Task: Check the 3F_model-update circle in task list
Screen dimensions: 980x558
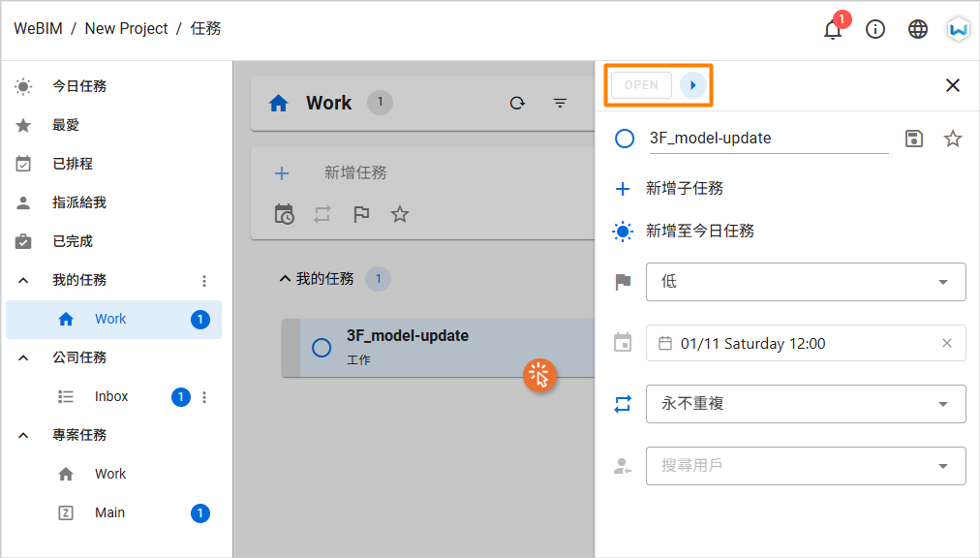Action: coord(322,348)
